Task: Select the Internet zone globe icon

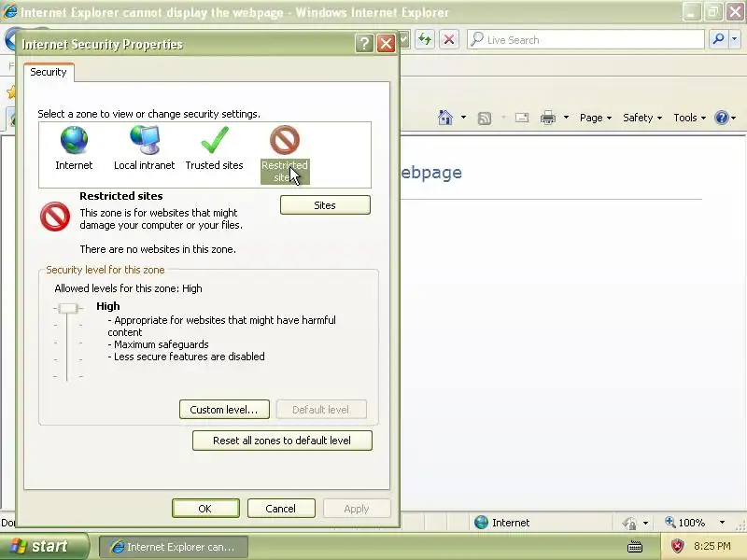Action: [x=74, y=140]
